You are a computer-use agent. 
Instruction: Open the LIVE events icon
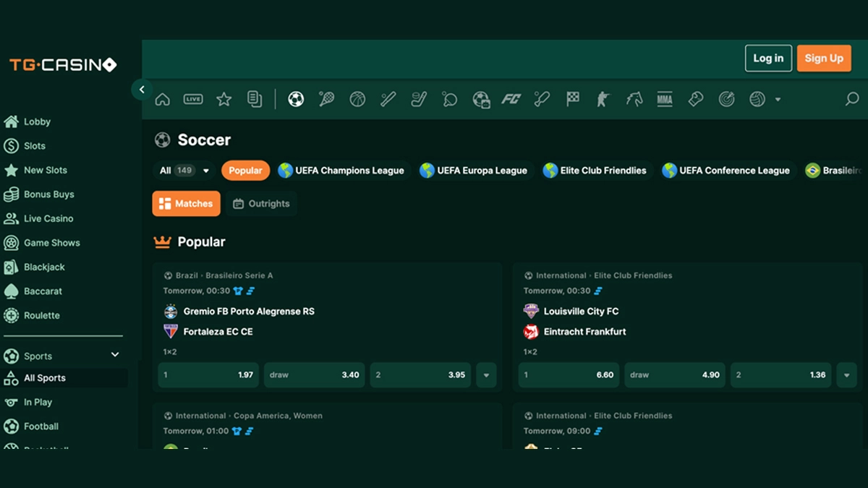pos(193,100)
